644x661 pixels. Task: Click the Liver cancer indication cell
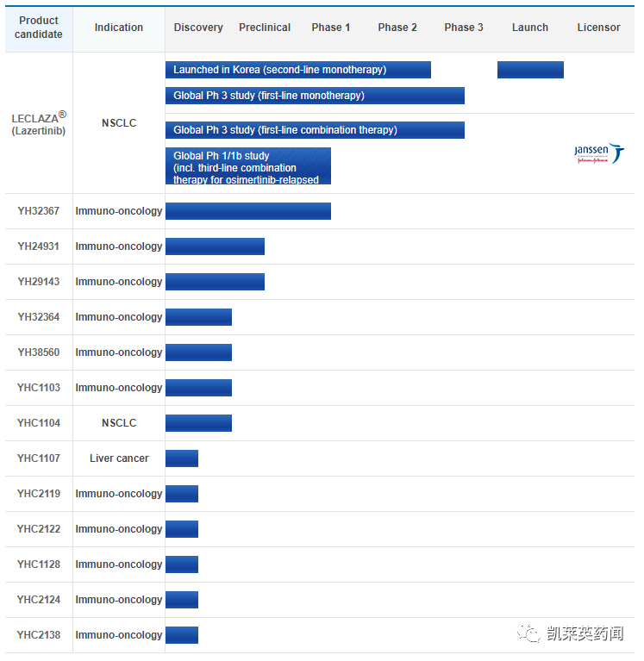tap(119, 458)
